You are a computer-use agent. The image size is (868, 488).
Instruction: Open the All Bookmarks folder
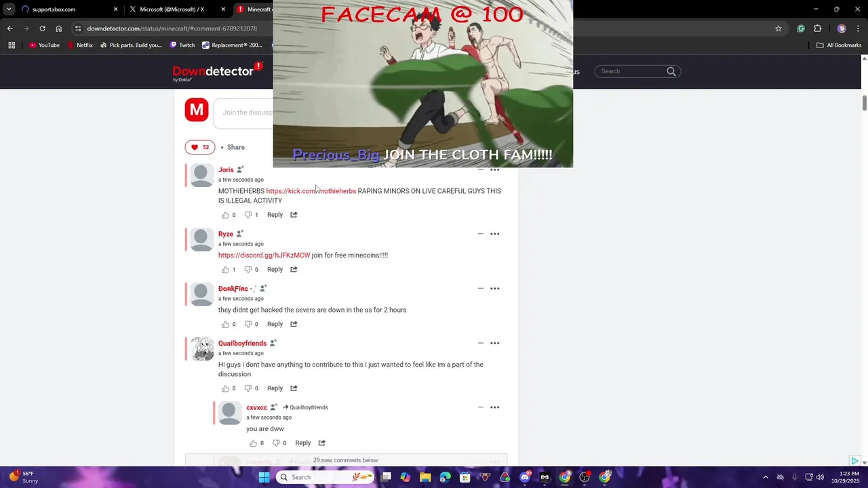click(839, 45)
